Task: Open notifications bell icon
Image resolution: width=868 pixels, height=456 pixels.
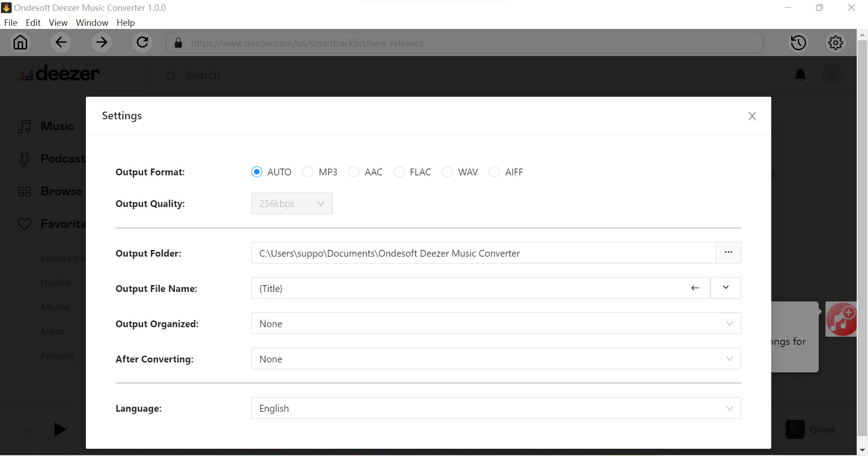Action: click(800, 75)
